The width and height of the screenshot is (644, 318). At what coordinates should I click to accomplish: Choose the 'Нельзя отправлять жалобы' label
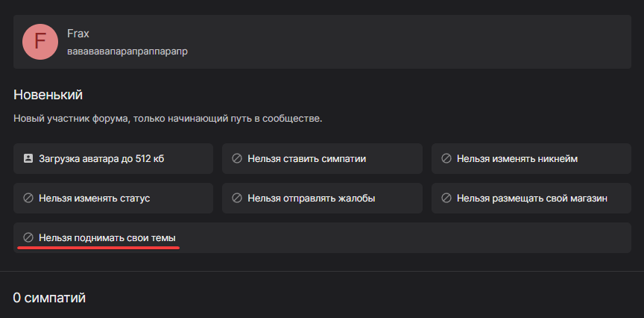click(311, 198)
